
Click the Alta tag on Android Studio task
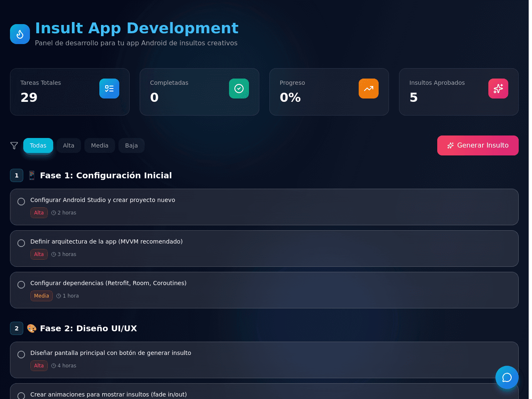click(39, 213)
